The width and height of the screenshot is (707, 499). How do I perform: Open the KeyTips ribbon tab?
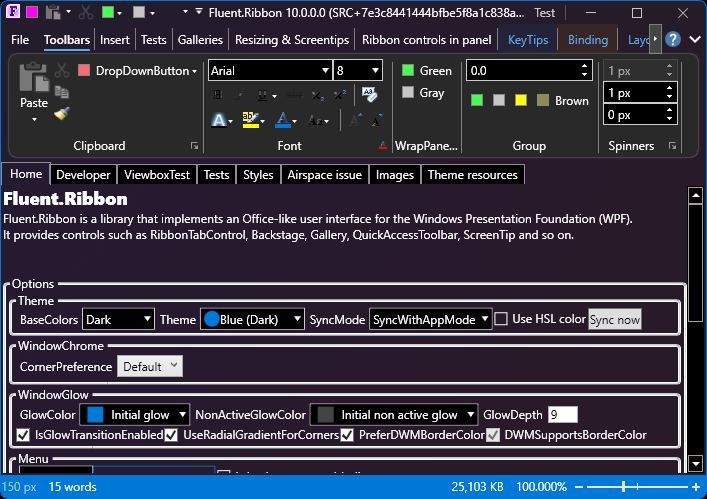click(x=528, y=40)
